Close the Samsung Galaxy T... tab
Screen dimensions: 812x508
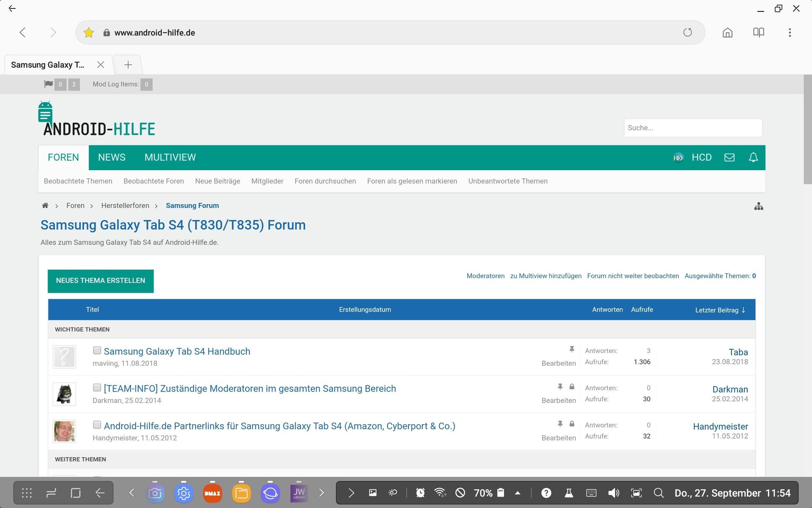pos(101,65)
